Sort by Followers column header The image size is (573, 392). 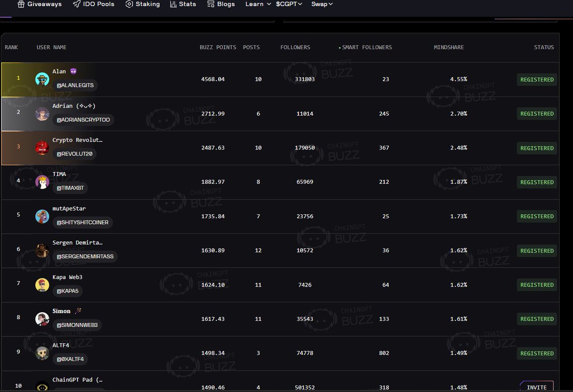295,47
